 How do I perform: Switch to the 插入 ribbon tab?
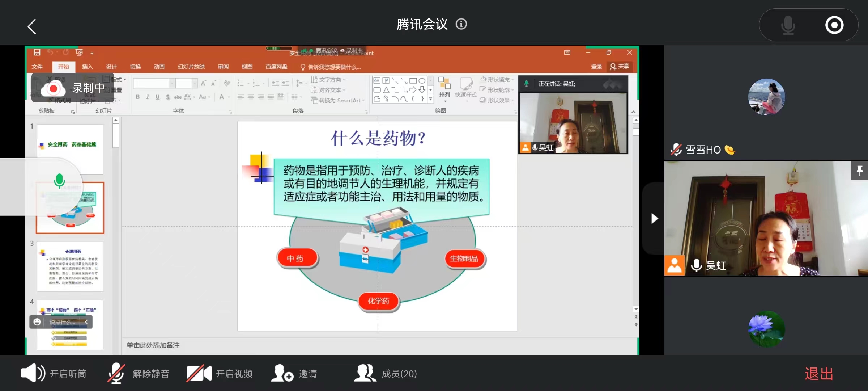click(87, 67)
